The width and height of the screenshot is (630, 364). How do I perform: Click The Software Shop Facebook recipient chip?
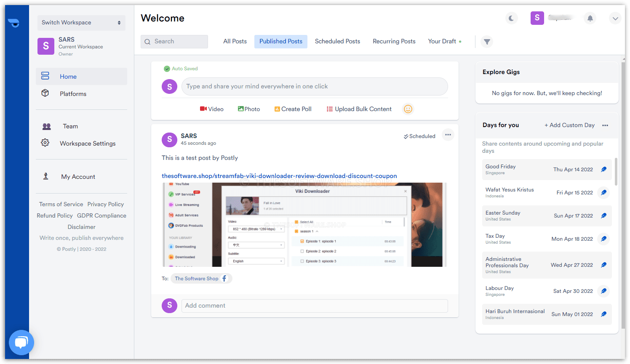(201, 279)
